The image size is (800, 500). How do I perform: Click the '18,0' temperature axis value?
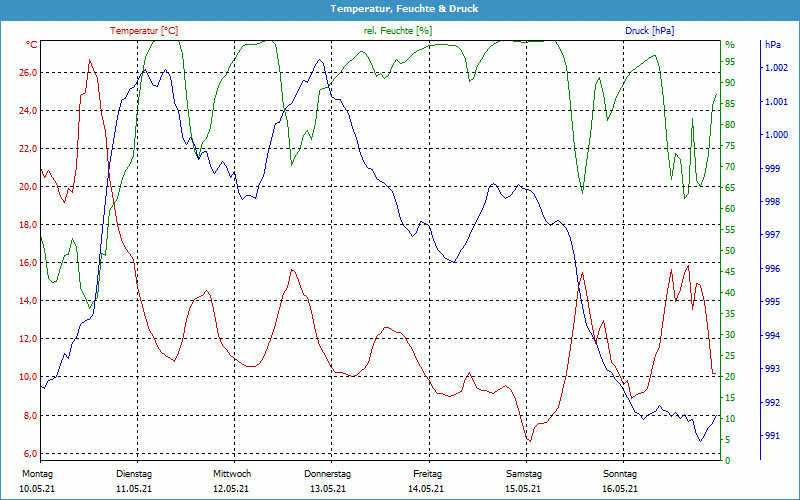[x=28, y=225]
